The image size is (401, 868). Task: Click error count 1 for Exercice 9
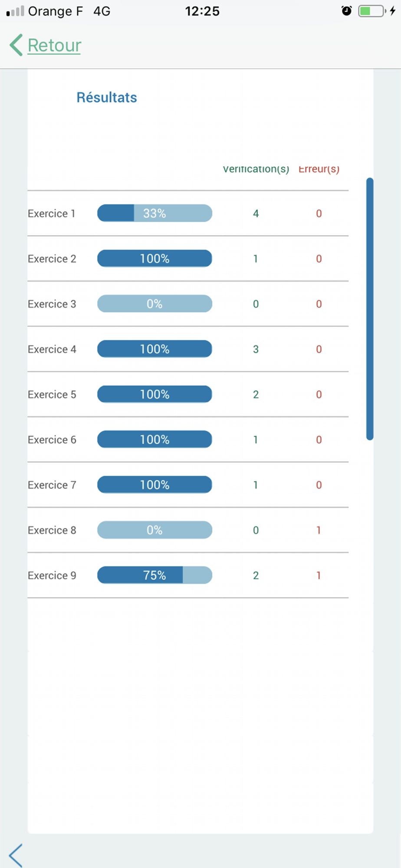click(x=319, y=575)
